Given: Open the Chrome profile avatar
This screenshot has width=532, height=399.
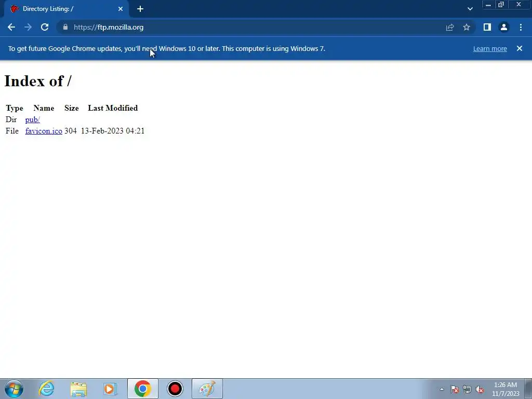Looking at the screenshot, I should point(504,27).
